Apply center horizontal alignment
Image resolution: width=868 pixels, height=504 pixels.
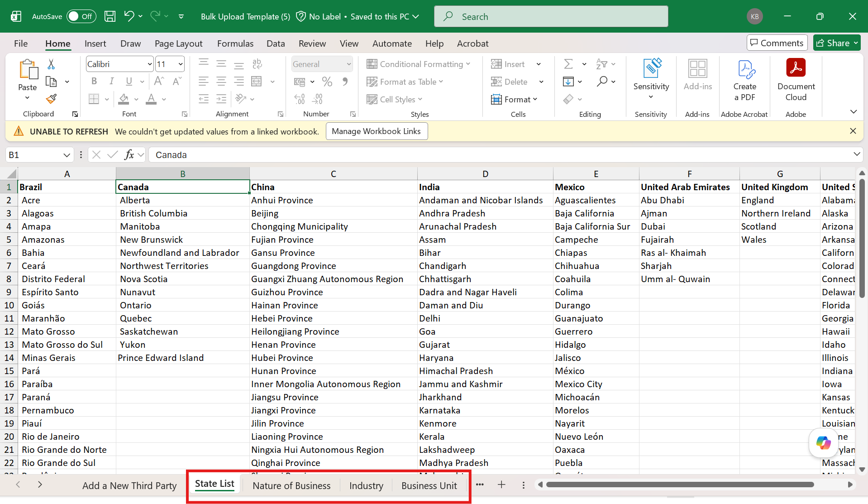point(221,82)
